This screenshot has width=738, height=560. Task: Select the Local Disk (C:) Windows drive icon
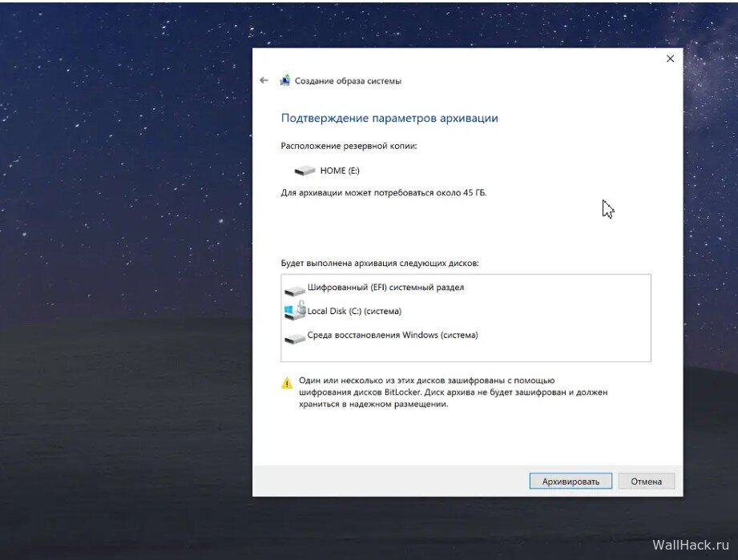tap(294, 312)
